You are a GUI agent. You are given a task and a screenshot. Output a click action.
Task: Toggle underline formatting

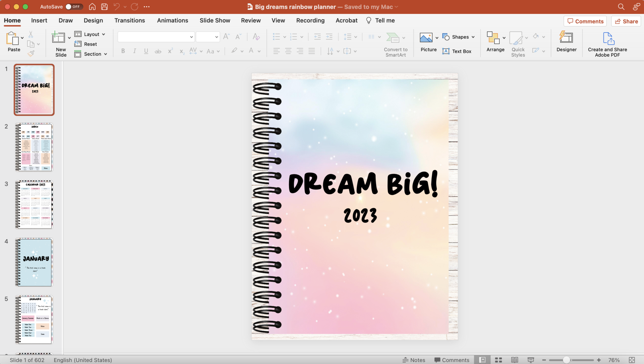[146, 51]
